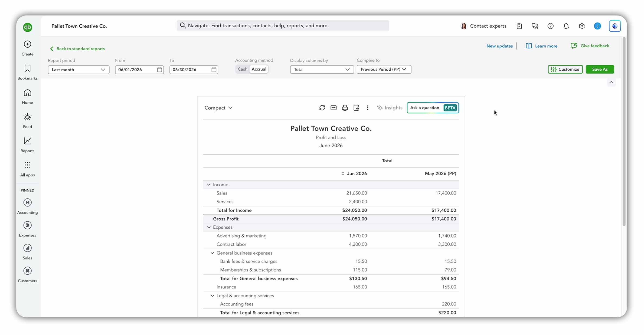Click Memberships & subscriptions amount 115.00
The height and width of the screenshot is (335, 644).
click(360, 270)
